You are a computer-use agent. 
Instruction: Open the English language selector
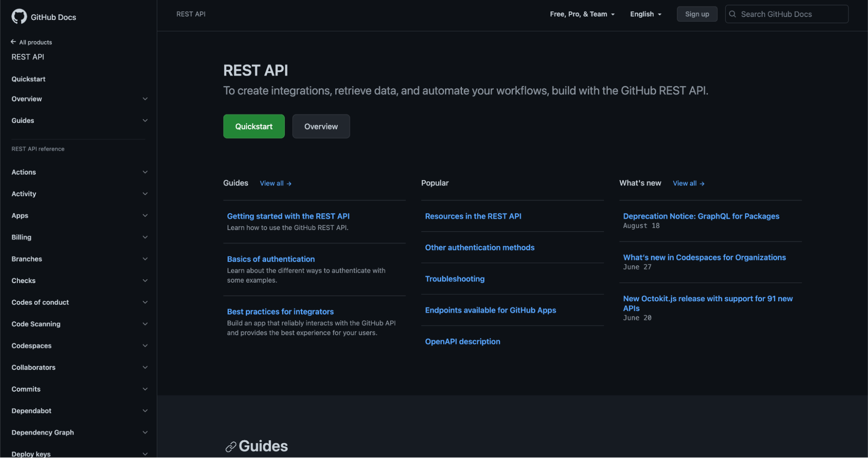pos(645,14)
